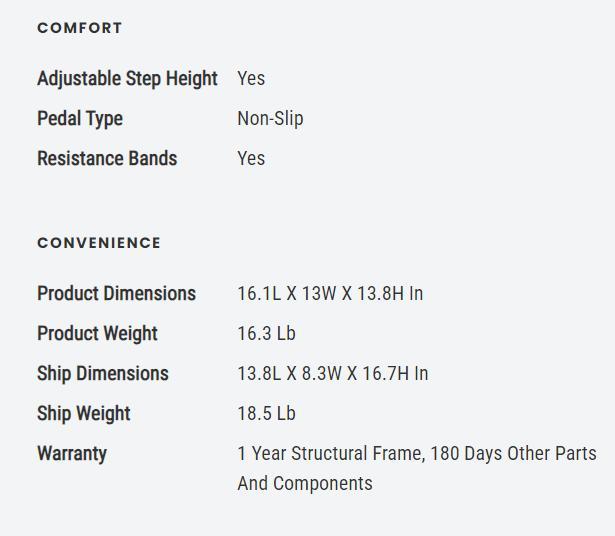The width and height of the screenshot is (615, 536).
Task: Select the Ship Dimensions label
Action: coord(103,373)
